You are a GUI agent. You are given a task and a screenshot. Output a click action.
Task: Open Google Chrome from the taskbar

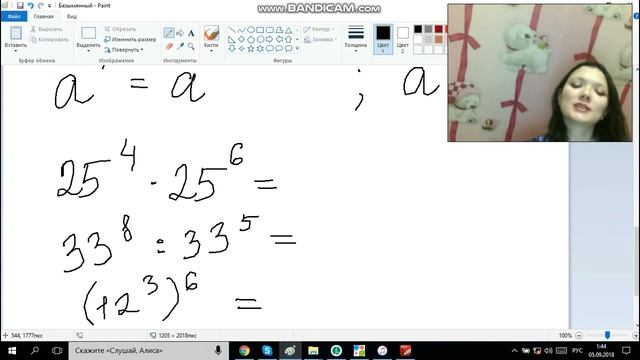(244, 351)
